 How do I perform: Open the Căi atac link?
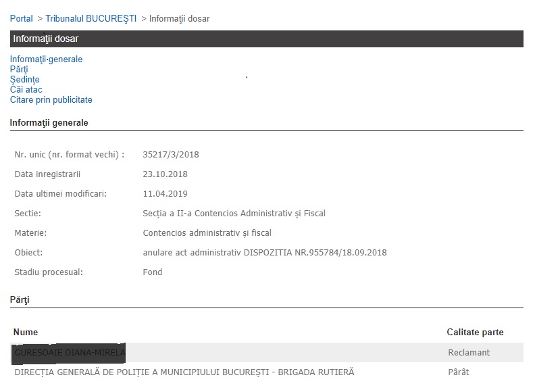(x=26, y=90)
